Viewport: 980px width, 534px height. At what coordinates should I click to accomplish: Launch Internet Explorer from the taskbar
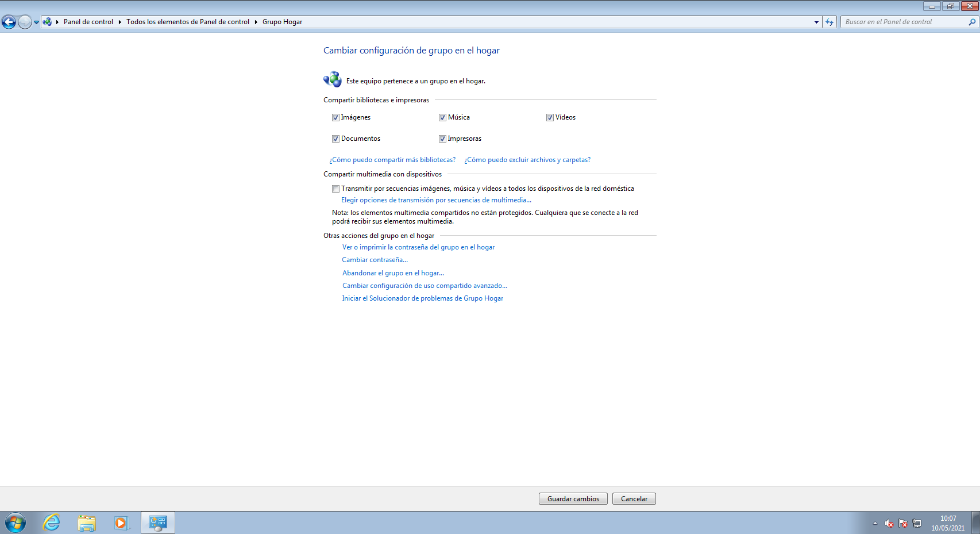click(52, 523)
